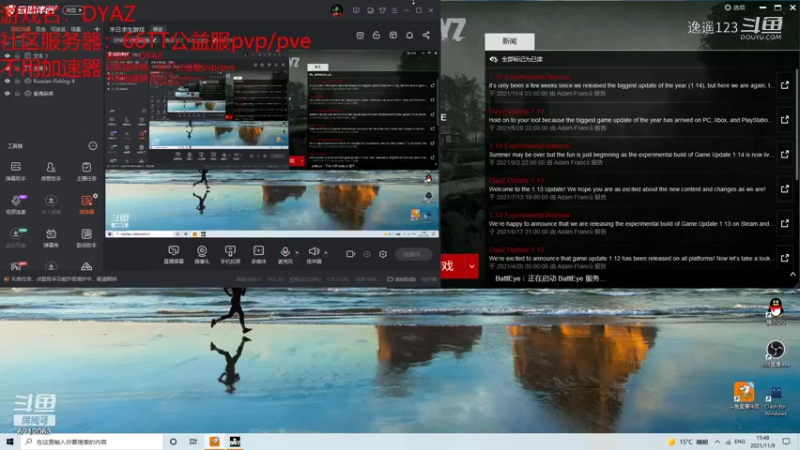Click the 修改 edit button beside category

click(x=158, y=30)
